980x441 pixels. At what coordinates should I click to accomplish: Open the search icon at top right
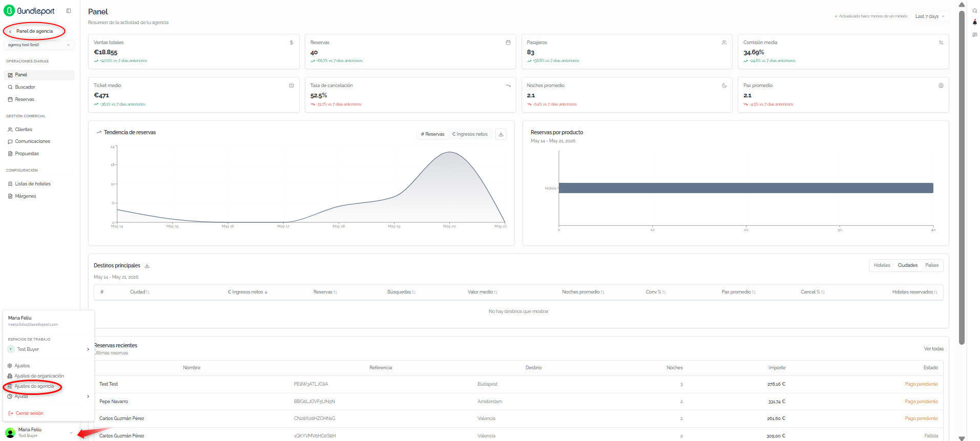pyautogui.click(x=974, y=11)
